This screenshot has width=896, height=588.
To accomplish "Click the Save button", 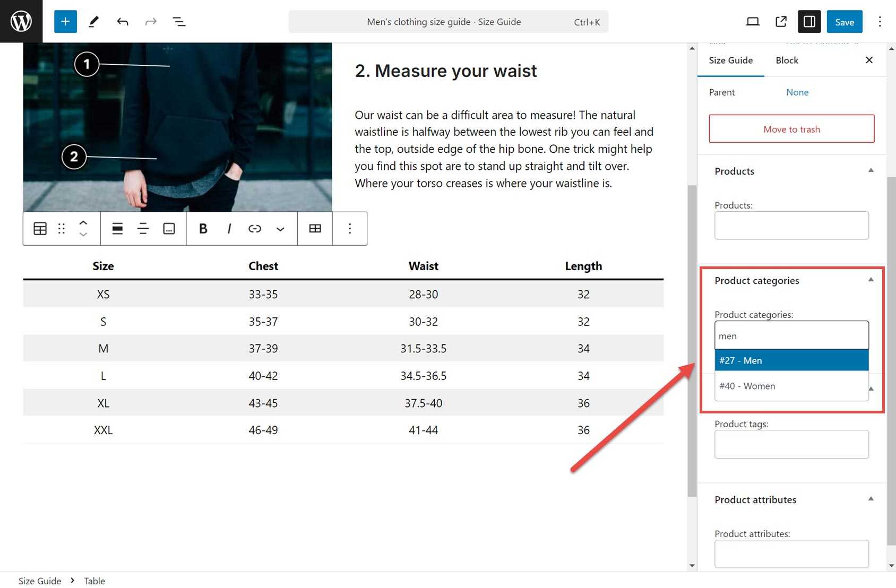I will [x=844, y=21].
